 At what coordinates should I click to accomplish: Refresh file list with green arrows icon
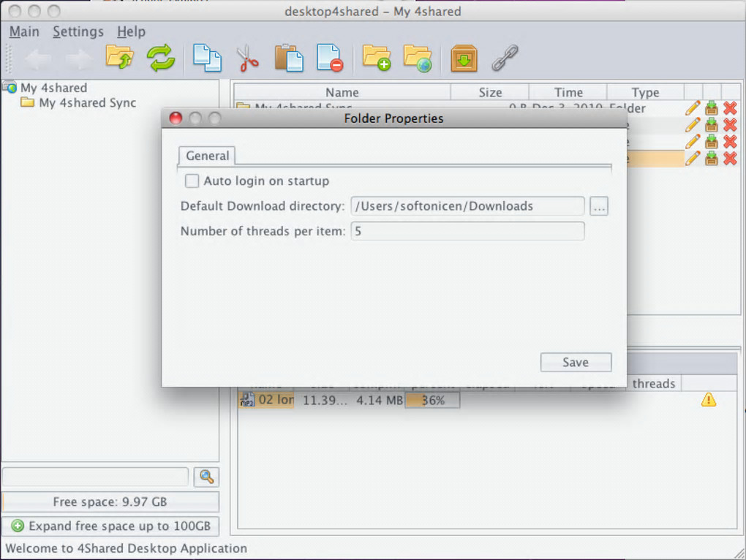pos(161,58)
